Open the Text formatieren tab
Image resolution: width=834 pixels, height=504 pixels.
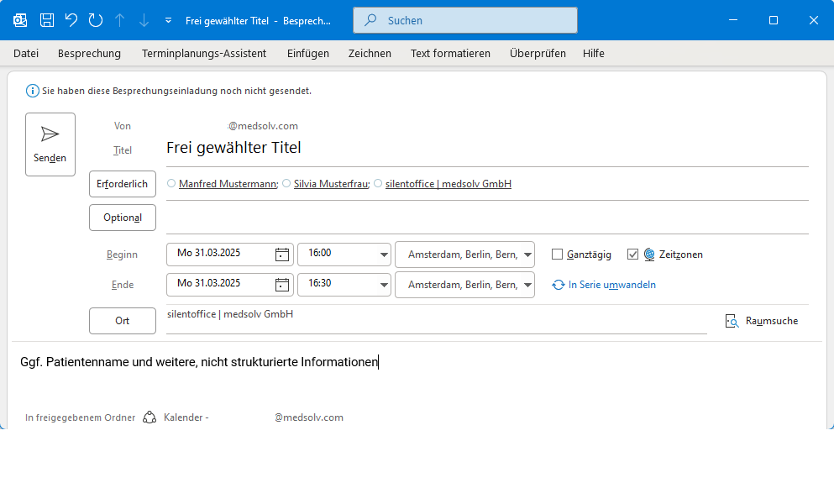pyautogui.click(x=450, y=53)
